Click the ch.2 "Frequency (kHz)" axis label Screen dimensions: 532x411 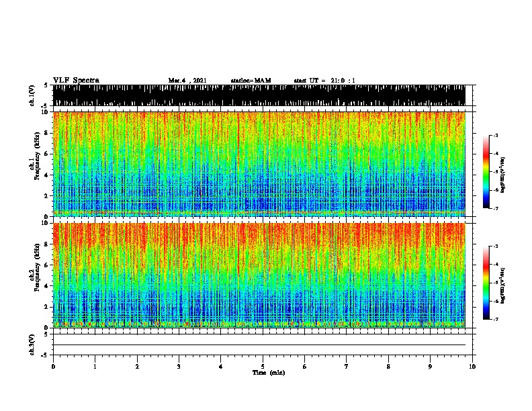[37, 267]
